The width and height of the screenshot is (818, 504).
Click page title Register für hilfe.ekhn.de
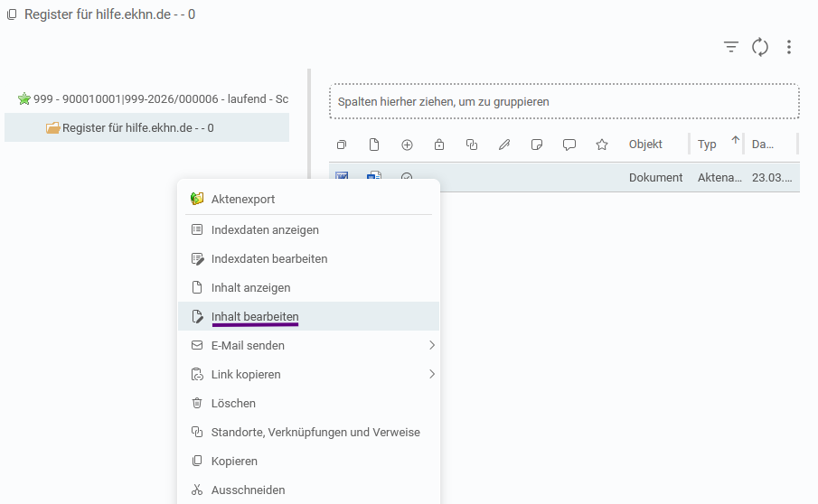click(x=109, y=14)
